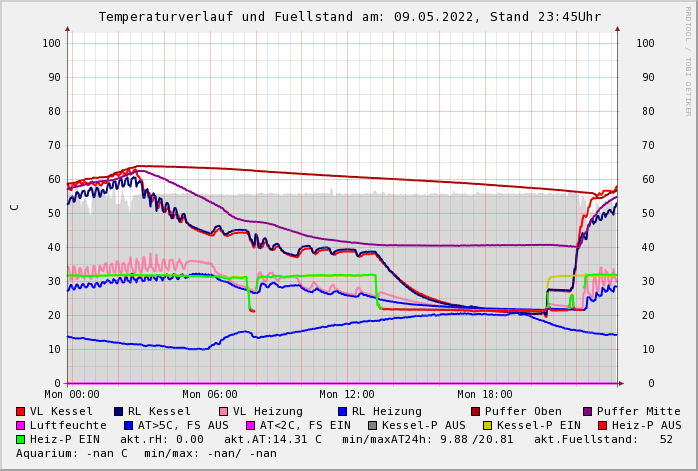698x471 pixels.
Task: Click the pink VL Heizung legend swatch
Action: coord(224,411)
